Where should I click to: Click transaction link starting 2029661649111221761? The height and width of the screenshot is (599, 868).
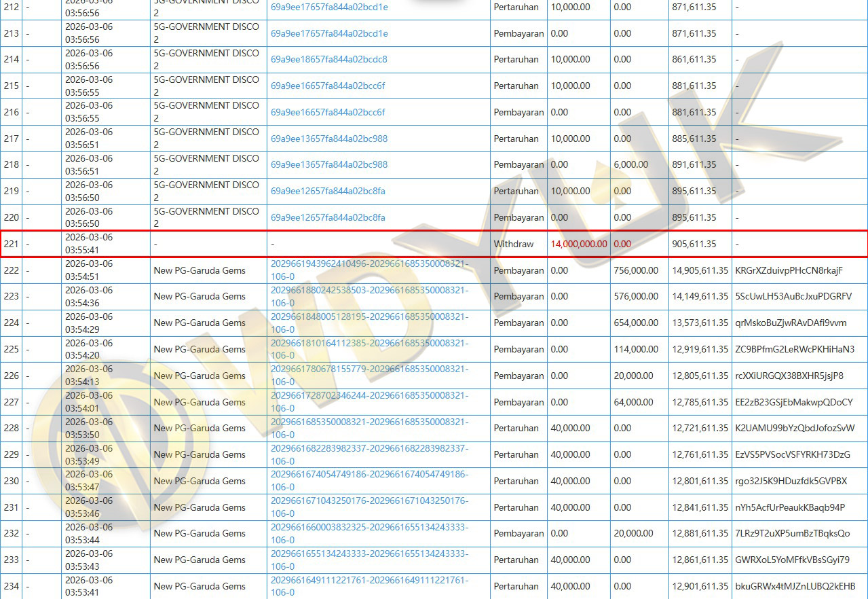tap(369, 580)
